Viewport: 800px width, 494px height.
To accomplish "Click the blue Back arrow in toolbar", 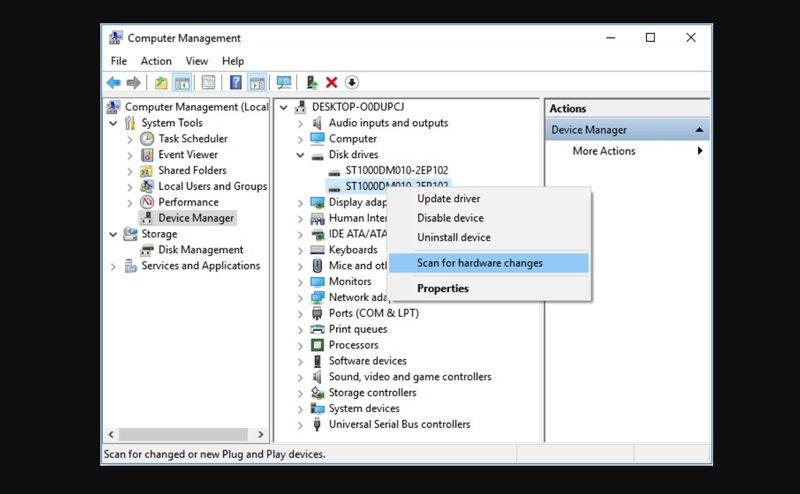I will pyautogui.click(x=114, y=83).
